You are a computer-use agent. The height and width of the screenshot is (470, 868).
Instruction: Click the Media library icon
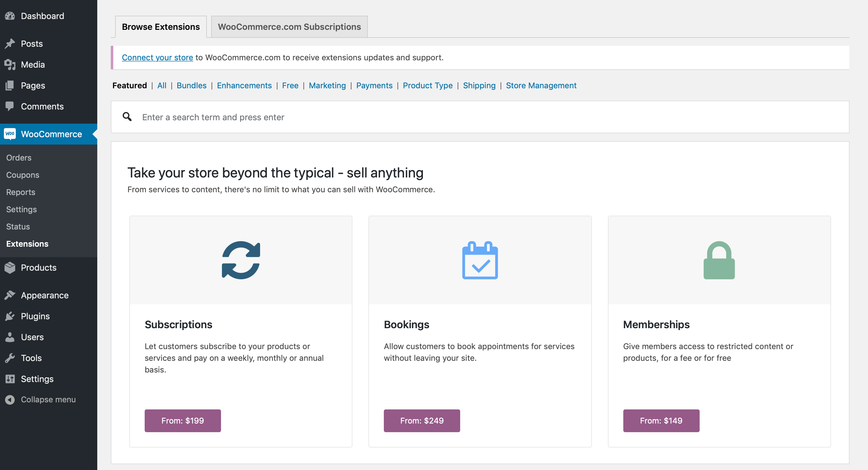[10, 64]
